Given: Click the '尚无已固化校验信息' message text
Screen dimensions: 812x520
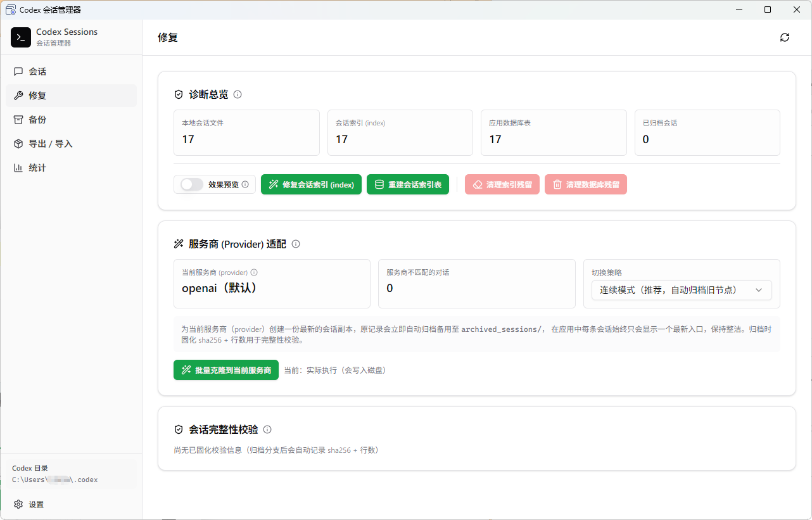Looking at the screenshot, I should [x=276, y=450].
